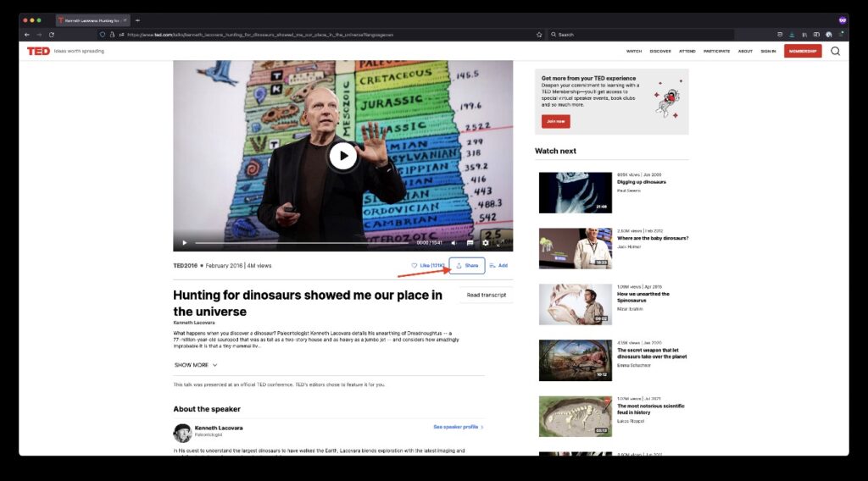
Task: Open the PARTICIPATE menu
Action: point(716,51)
